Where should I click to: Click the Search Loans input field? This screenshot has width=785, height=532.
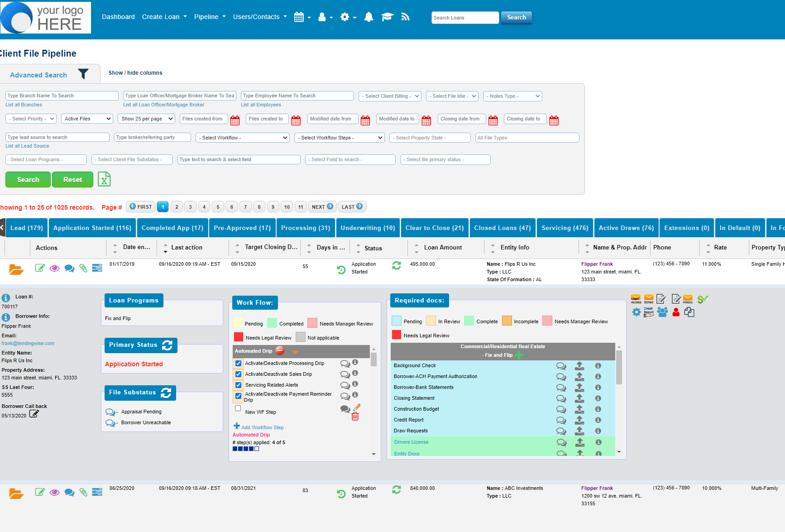[x=465, y=18]
